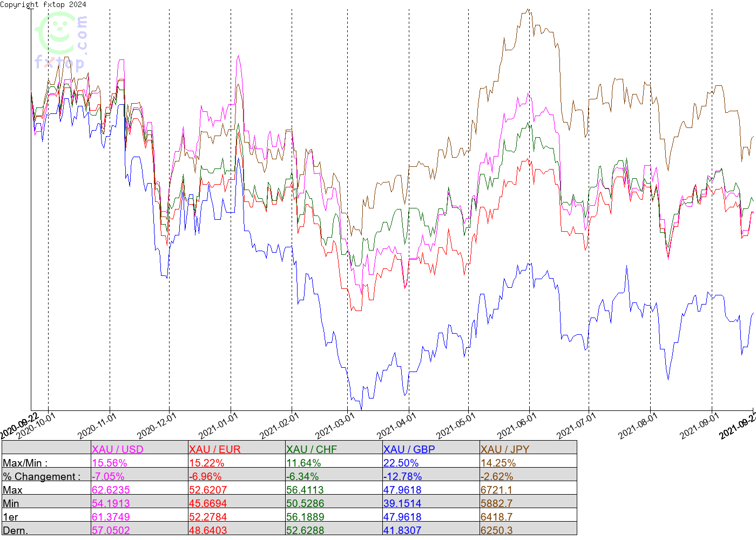Click the 52.6207 max value
The height and width of the screenshot is (540, 756).
tap(208, 490)
